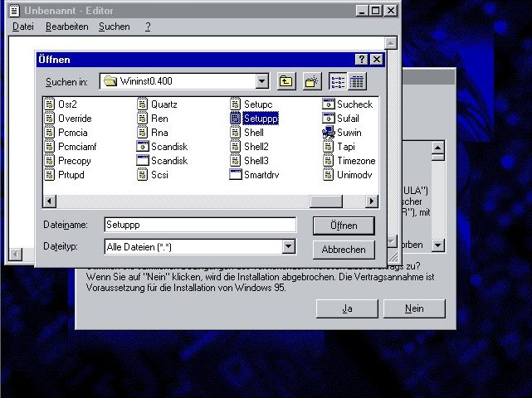The width and height of the screenshot is (532, 398).
Task: Click the Osr2 file icon
Action: [x=50, y=104]
